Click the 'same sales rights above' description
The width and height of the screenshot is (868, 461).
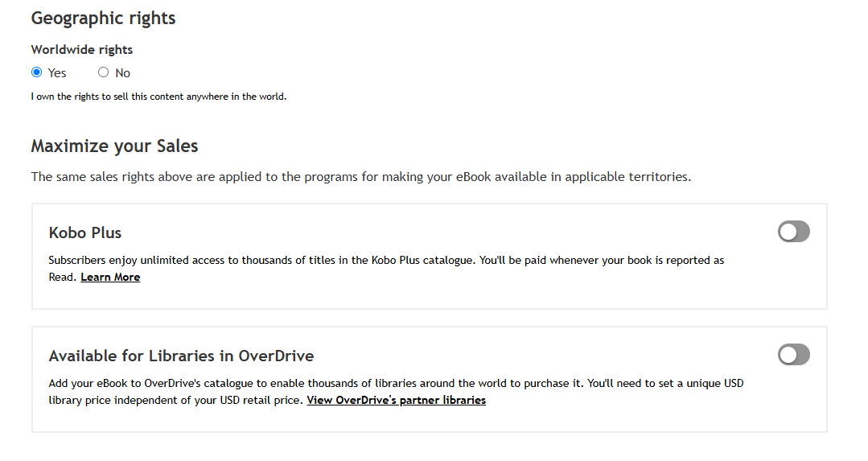[x=360, y=177]
